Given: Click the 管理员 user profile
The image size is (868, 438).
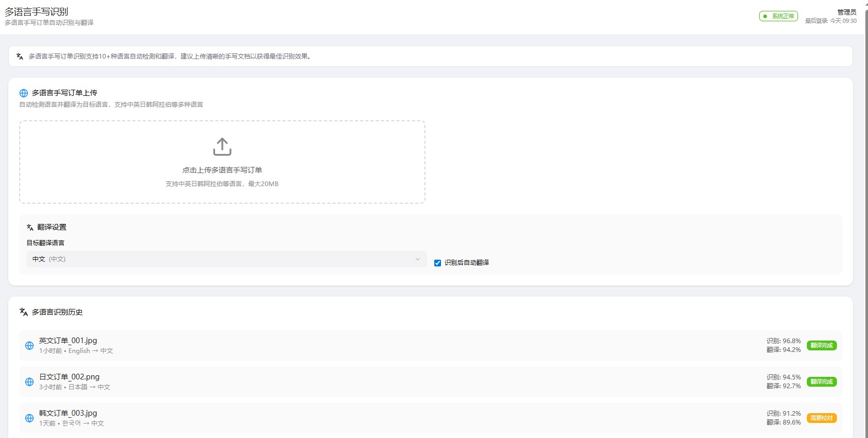Looking at the screenshot, I should tap(846, 12).
